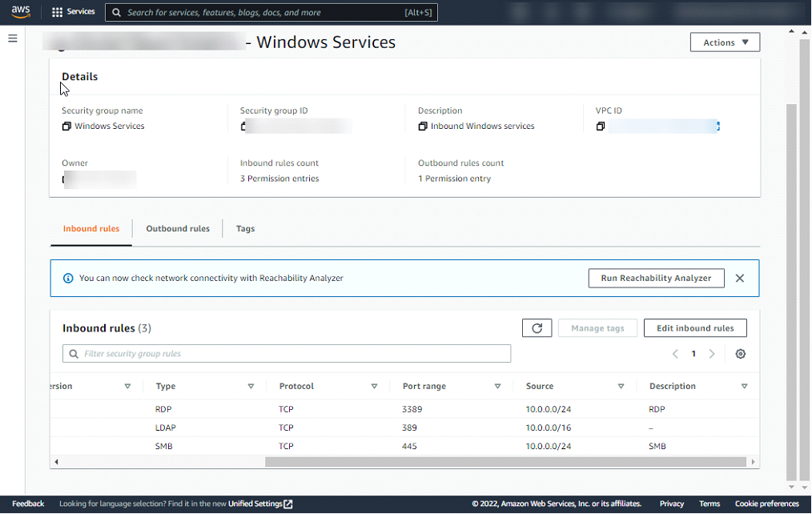Viewport: 812px width, 514px height.
Task: Sort by the IP version column arrow
Action: click(x=127, y=387)
